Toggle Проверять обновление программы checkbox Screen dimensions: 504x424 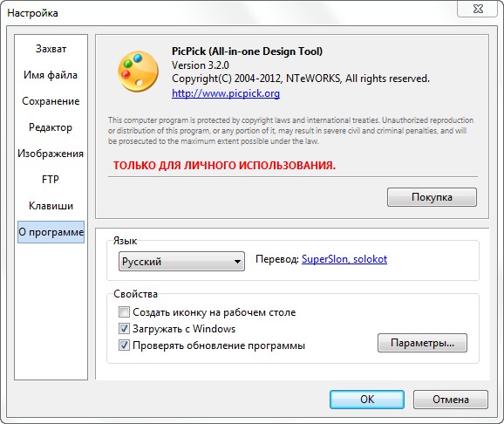(124, 345)
